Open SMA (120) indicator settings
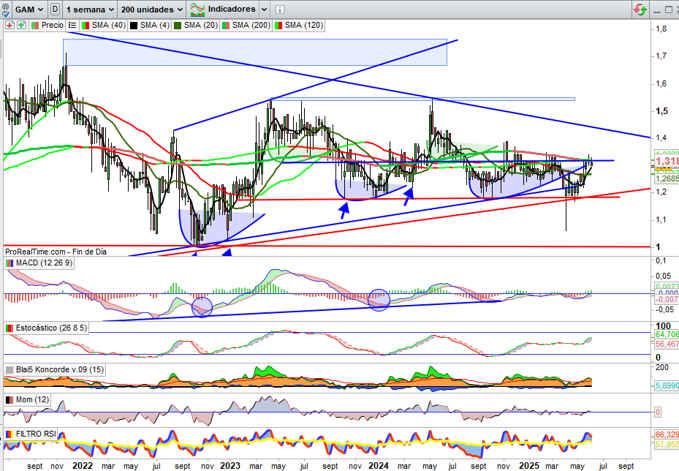 (303, 26)
